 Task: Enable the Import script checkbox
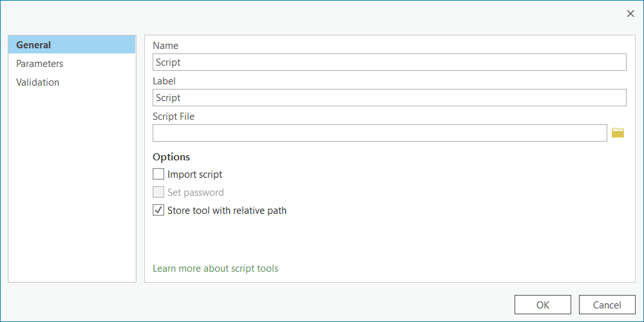(x=158, y=174)
